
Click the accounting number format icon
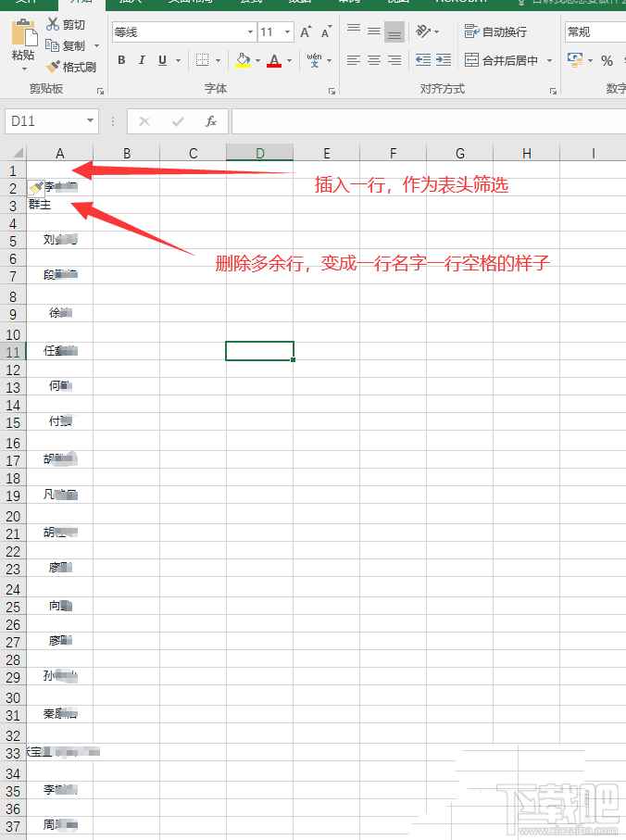tap(575, 59)
